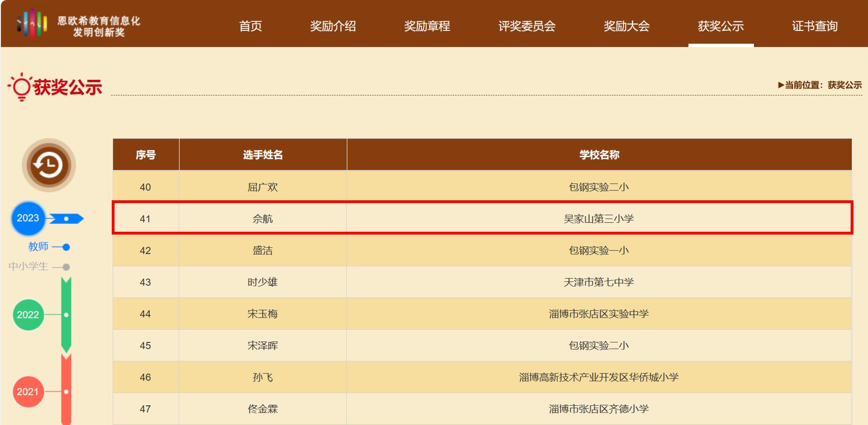Click the name 孙飞 in row 46
Viewport: 868px width, 425px height.
pyautogui.click(x=263, y=377)
